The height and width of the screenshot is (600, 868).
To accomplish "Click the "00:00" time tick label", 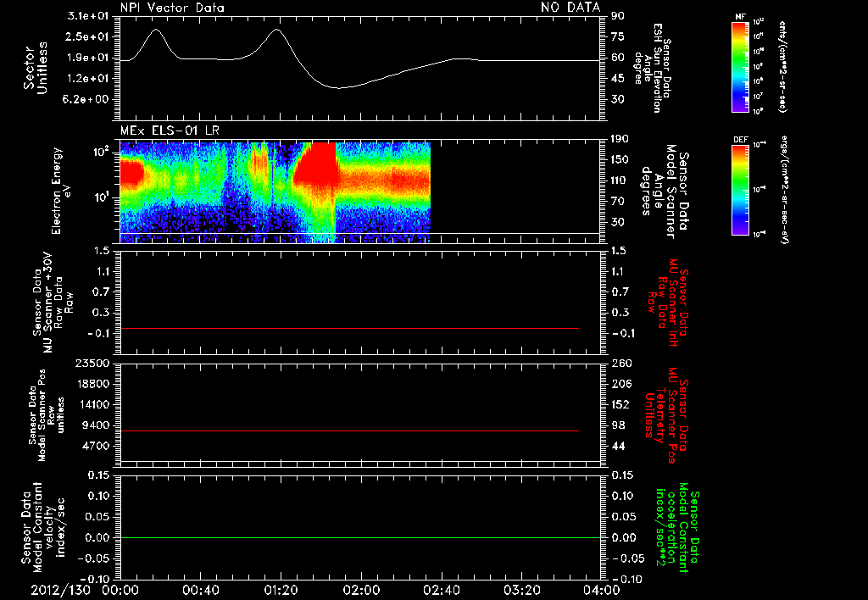I will tap(120, 591).
